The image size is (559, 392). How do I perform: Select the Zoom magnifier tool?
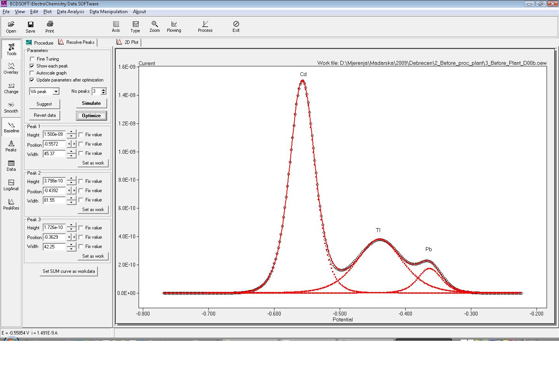pyautogui.click(x=155, y=26)
